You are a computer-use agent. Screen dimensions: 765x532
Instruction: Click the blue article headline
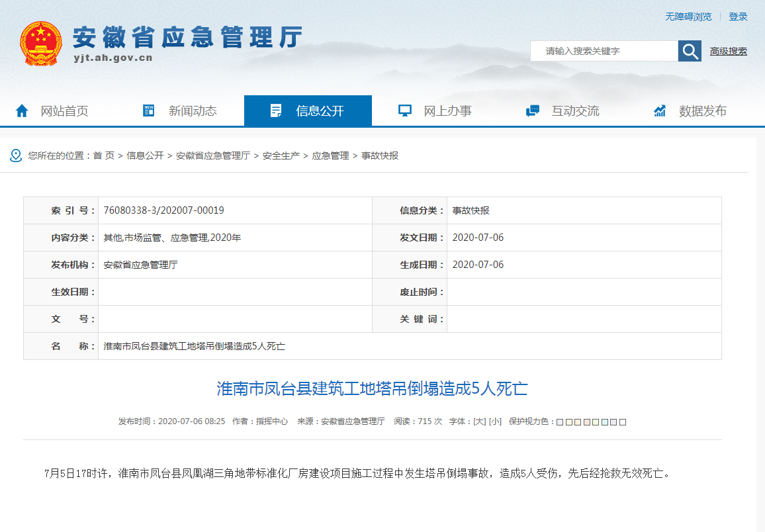373,388
